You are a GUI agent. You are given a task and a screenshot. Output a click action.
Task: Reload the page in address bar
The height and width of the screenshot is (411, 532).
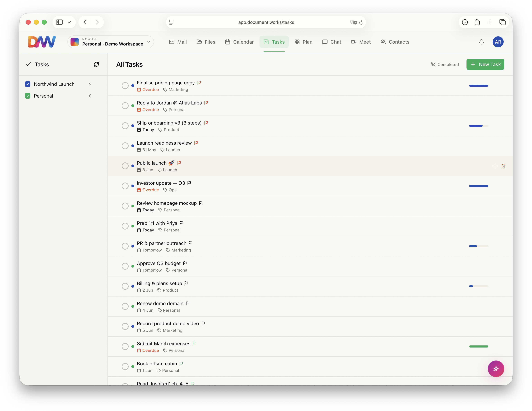(361, 22)
